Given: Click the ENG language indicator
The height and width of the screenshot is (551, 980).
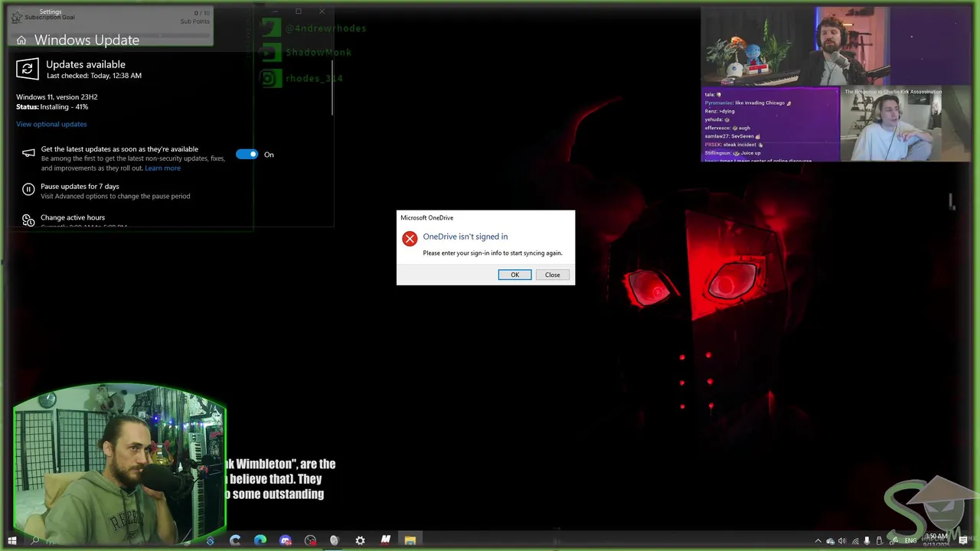Looking at the screenshot, I should point(910,541).
